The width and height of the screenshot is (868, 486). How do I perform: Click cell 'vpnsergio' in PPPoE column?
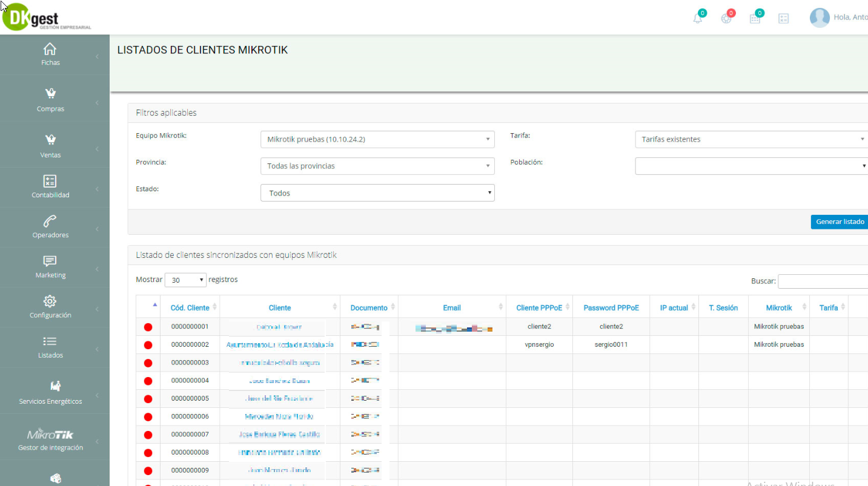point(539,344)
